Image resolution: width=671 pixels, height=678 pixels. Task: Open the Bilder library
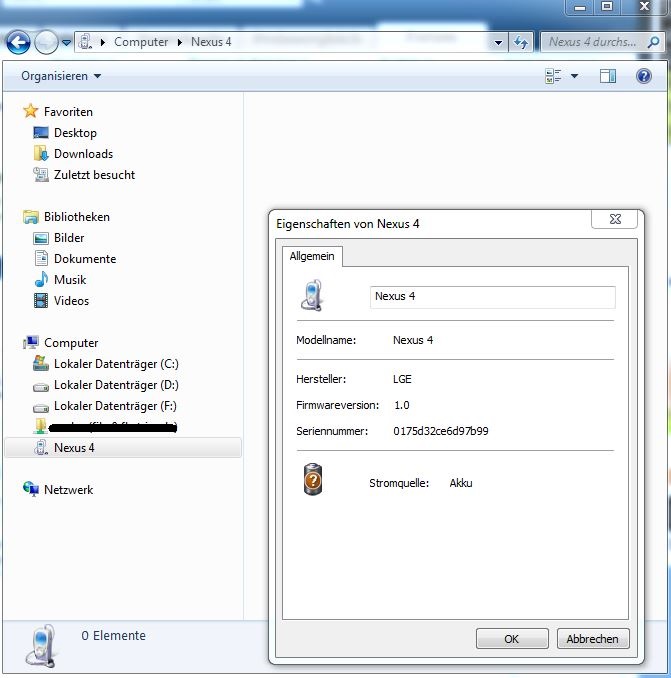pos(69,238)
